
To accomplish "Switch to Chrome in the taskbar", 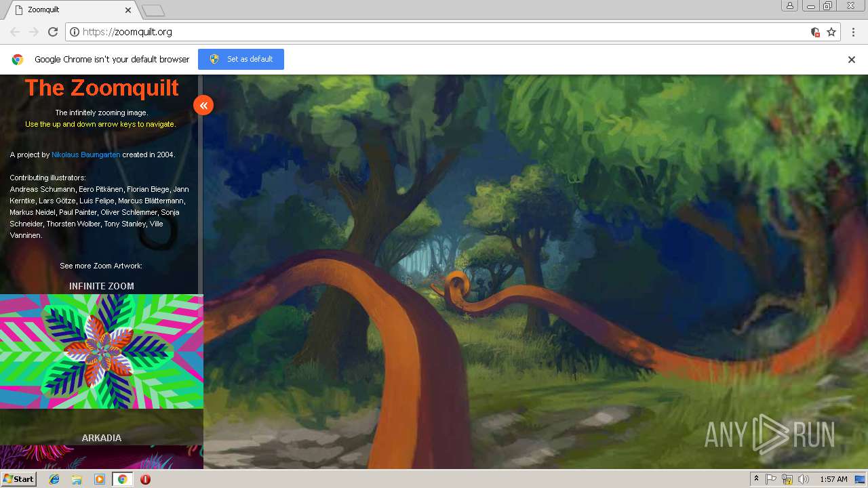I will pos(122,479).
